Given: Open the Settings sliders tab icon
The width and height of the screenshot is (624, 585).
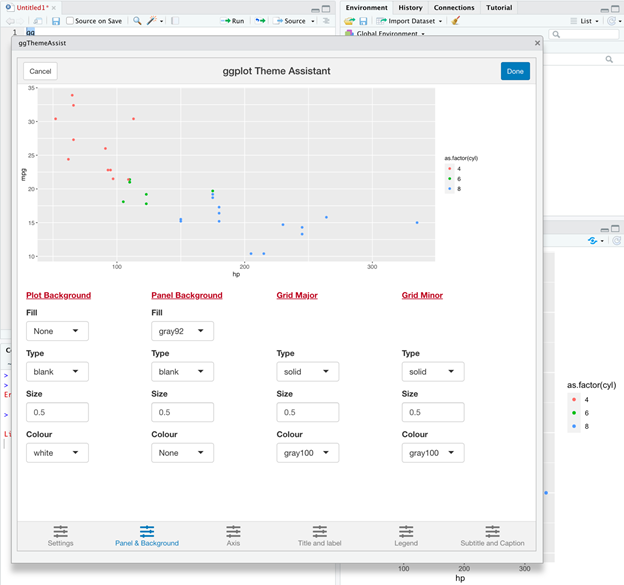Looking at the screenshot, I should click(60, 531).
